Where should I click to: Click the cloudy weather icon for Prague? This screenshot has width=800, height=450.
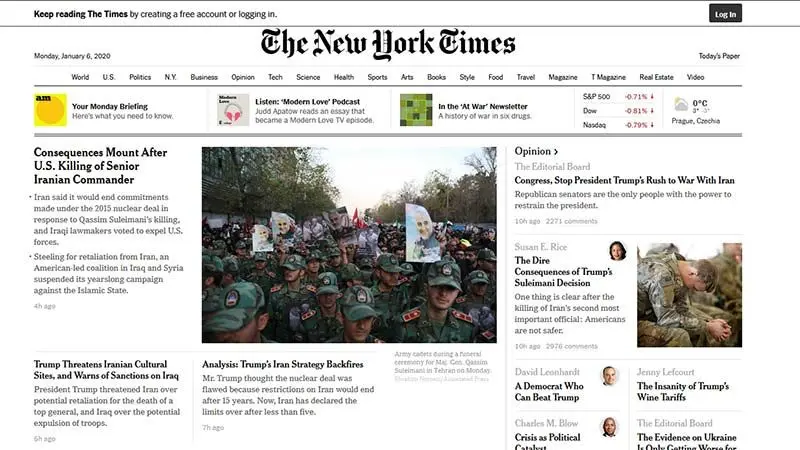681,105
